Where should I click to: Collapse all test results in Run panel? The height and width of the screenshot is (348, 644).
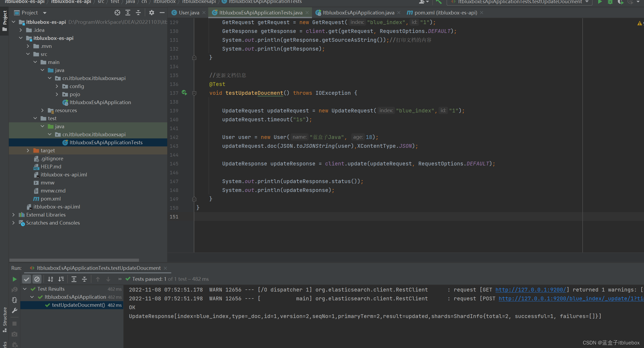click(84, 279)
